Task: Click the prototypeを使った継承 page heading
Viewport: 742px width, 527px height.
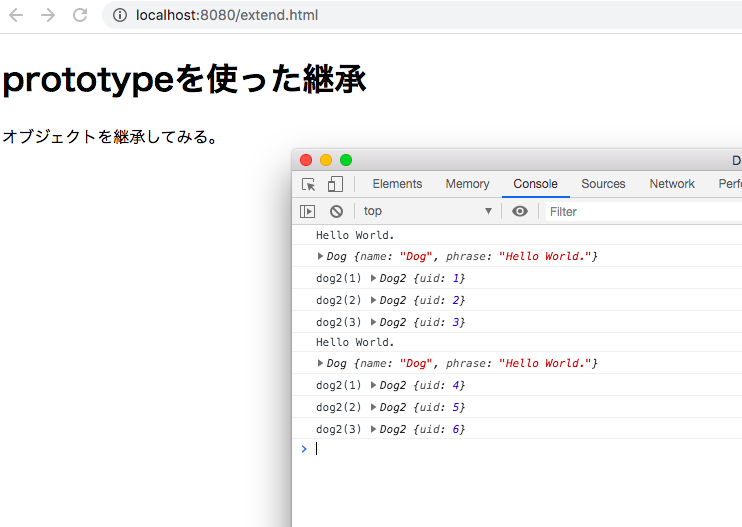Action: click(184, 79)
